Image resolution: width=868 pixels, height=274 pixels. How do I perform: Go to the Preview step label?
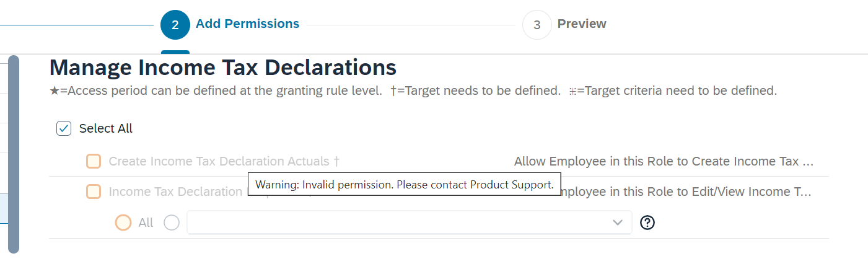[582, 24]
